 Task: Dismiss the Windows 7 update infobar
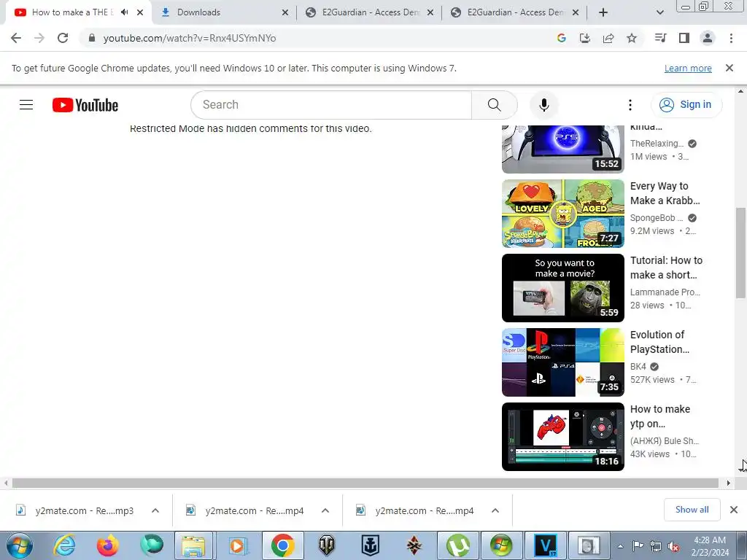click(729, 68)
